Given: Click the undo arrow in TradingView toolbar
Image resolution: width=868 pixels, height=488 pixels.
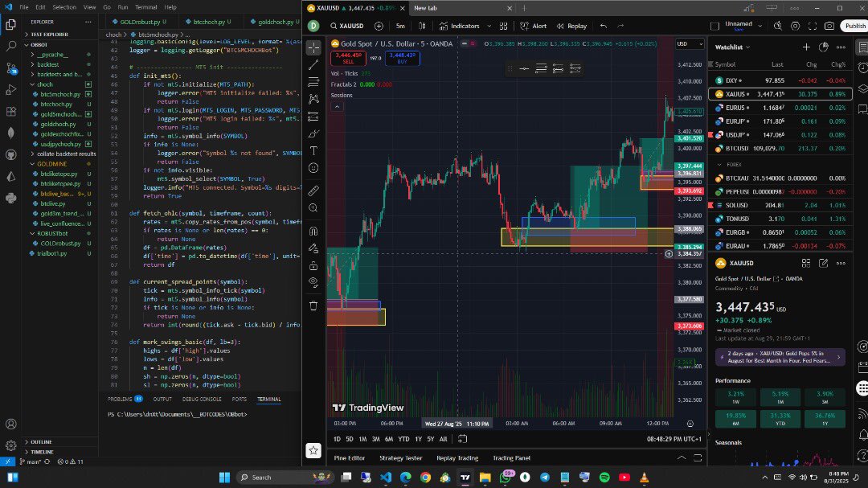Looking at the screenshot, I should pos(604,26).
